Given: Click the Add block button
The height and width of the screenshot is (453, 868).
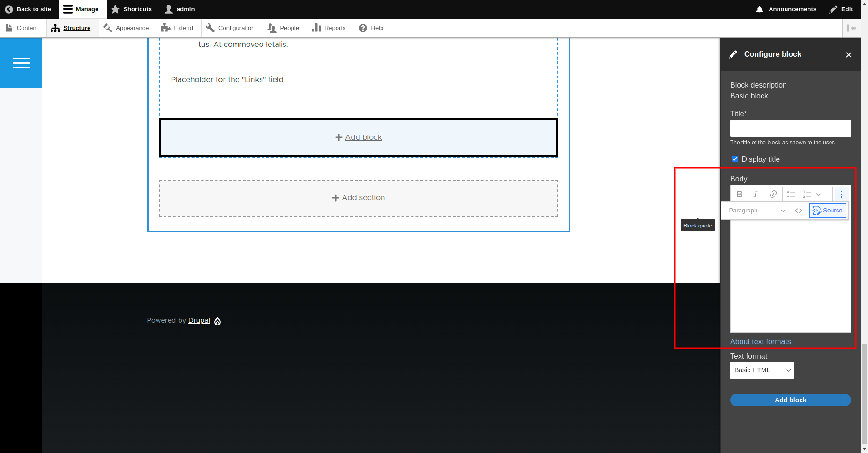Looking at the screenshot, I should coord(790,400).
